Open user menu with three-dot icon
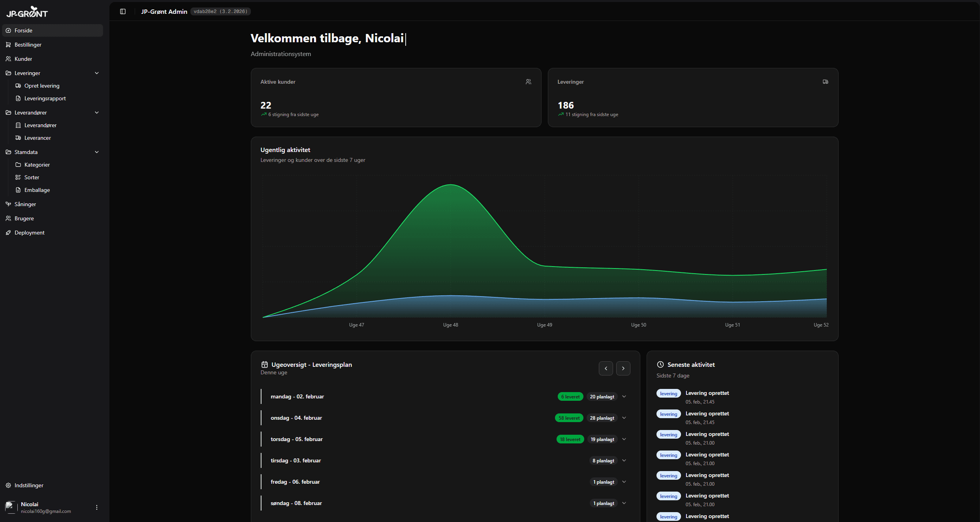Image resolution: width=980 pixels, height=522 pixels. click(x=97, y=507)
